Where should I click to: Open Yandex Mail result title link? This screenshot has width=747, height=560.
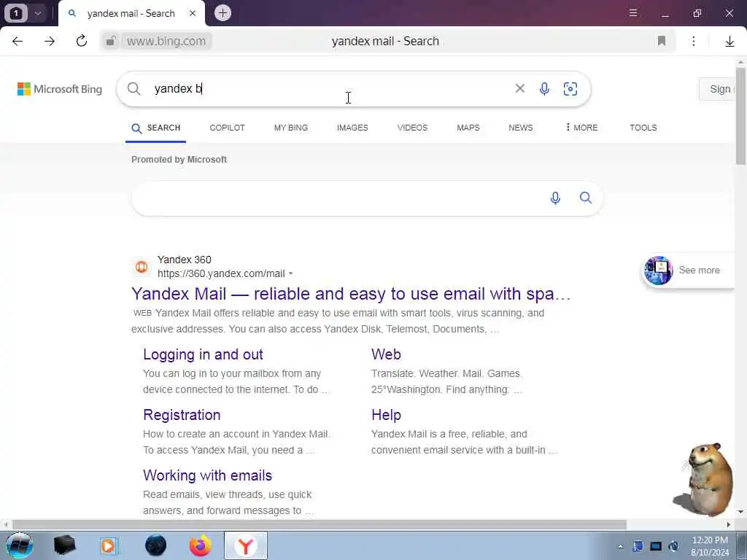tap(351, 294)
